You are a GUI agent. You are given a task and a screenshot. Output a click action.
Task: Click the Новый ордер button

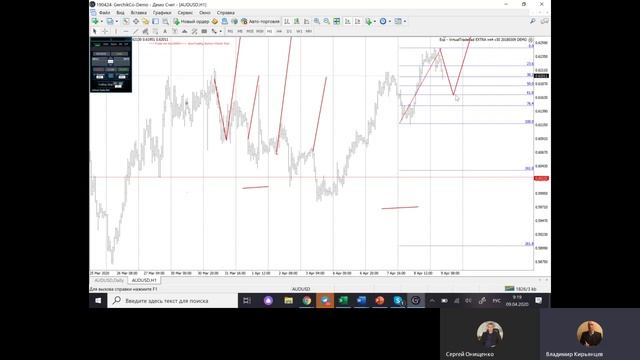pyautogui.click(x=191, y=21)
